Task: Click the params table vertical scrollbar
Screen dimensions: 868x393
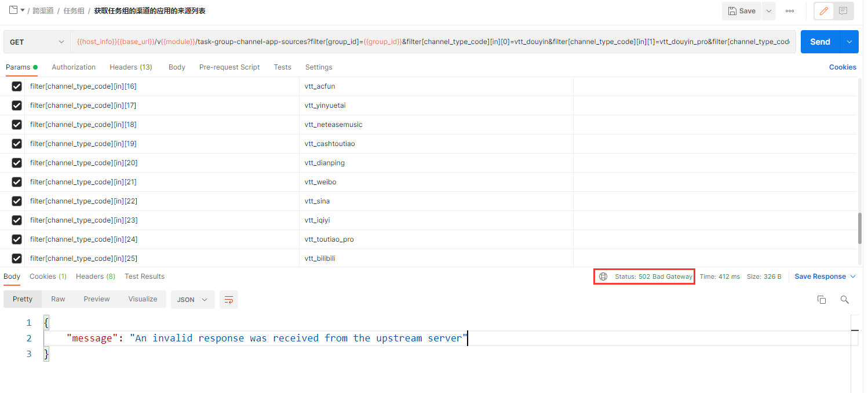Action: [x=860, y=228]
